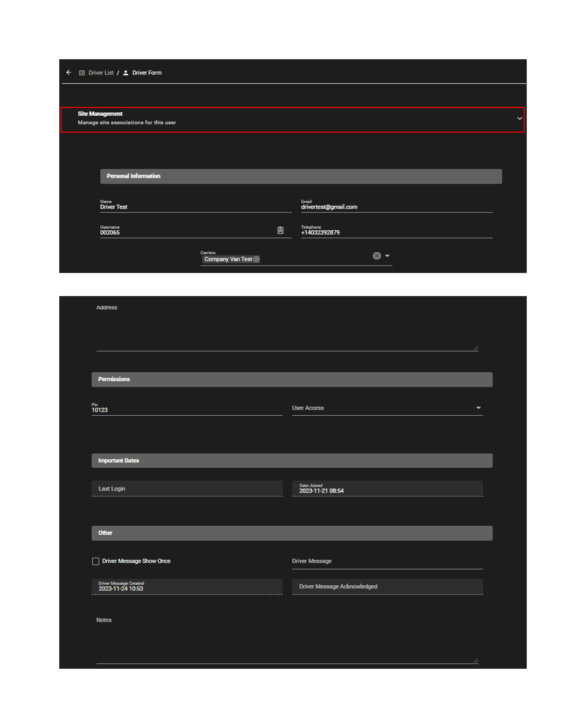Click the Permissions section header
The height and width of the screenshot is (728, 586).
click(292, 380)
